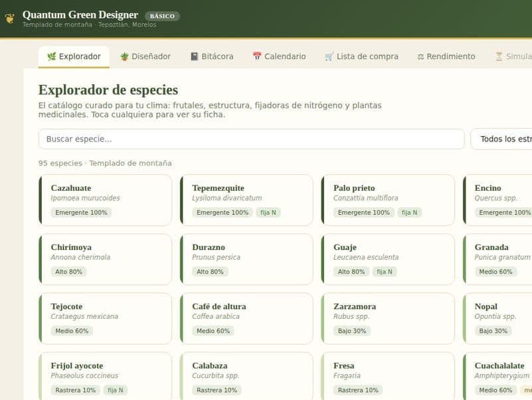Open the Calabaza species card

[x=246, y=376]
